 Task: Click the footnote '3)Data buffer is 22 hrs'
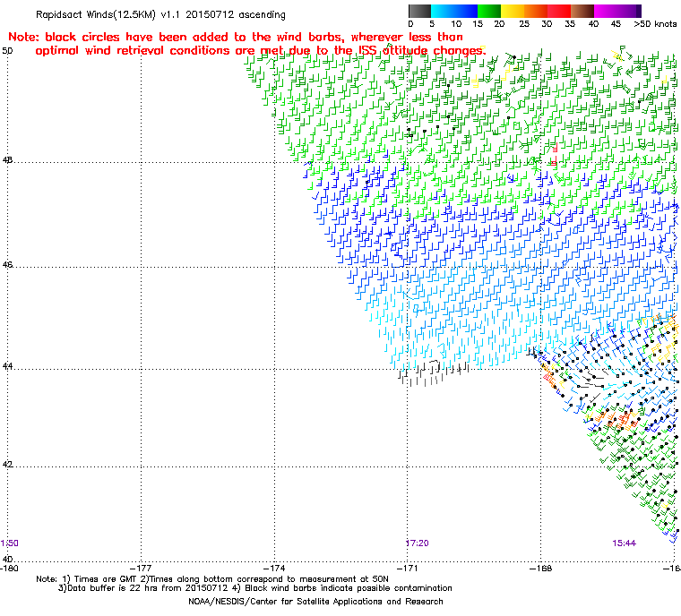coord(255,588)
